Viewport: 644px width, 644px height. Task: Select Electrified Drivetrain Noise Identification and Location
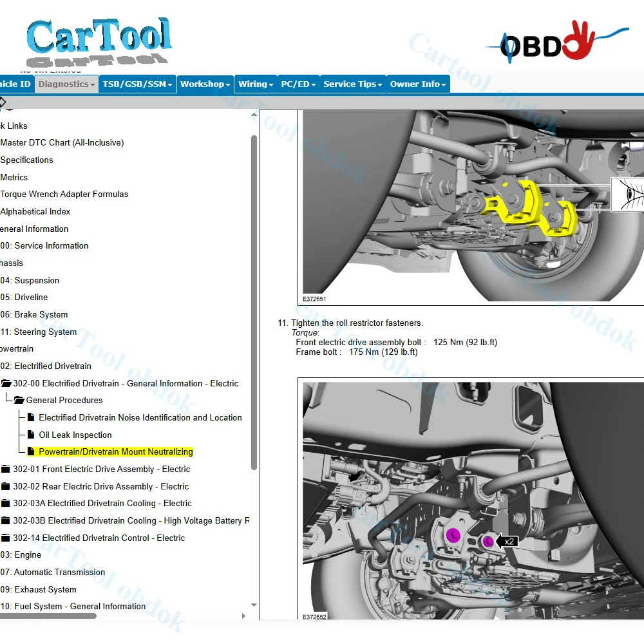coord(140,418)
